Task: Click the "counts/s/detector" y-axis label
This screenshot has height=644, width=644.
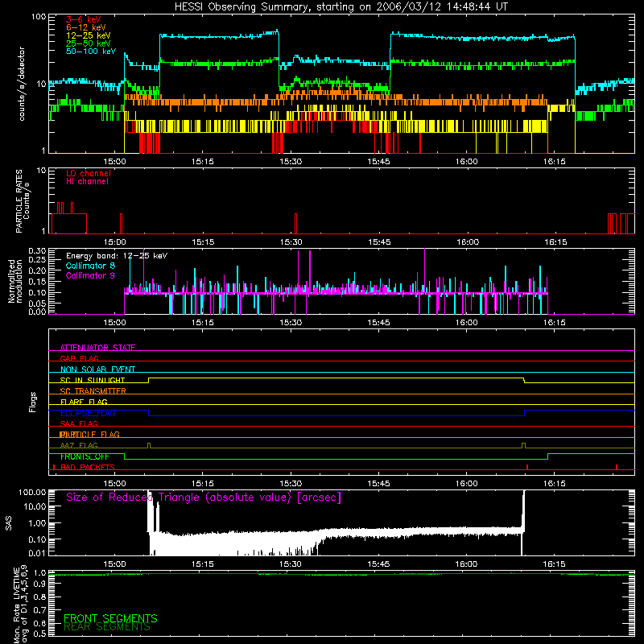Action: click(22, 84)
